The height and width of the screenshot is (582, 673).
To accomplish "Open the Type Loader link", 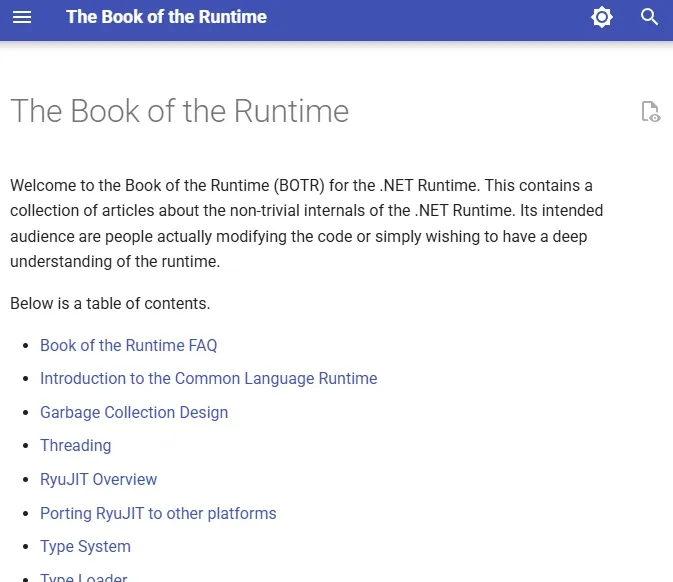I will tap(84, 577).
